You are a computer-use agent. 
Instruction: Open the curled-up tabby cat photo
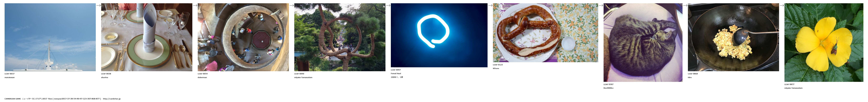[643, 43]
